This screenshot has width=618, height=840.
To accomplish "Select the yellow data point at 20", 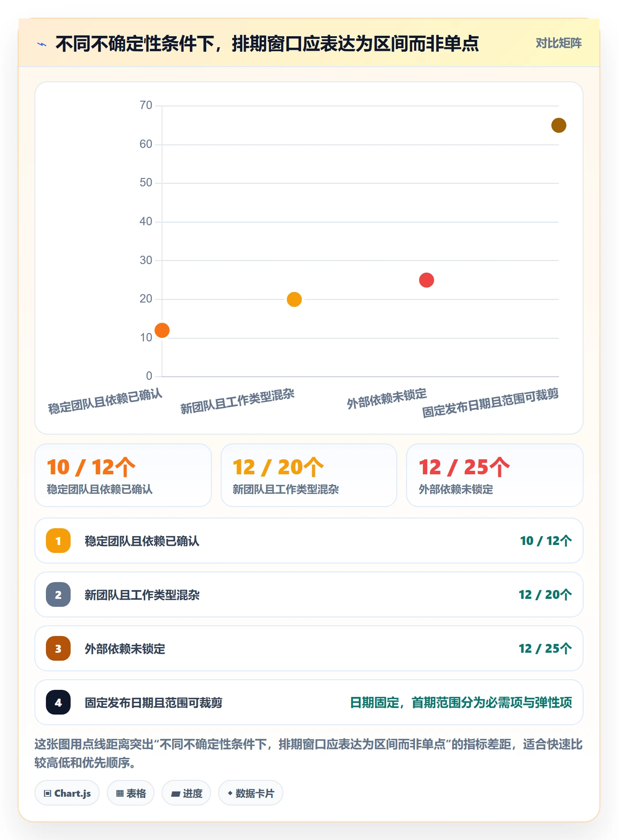I will coord(294,299).
